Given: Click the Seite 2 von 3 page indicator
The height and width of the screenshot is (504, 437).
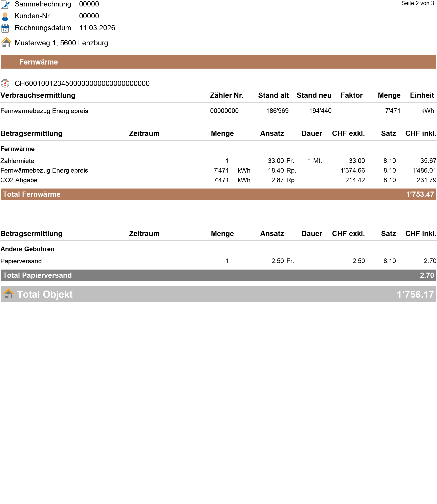Looking at the screenshot, I should pyautogui.click(x=417, y=3).
